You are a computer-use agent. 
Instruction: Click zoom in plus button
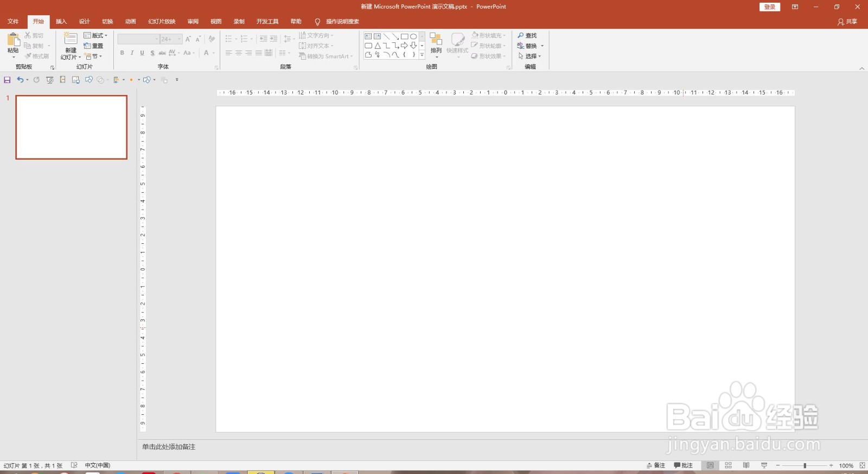(831, 465)
